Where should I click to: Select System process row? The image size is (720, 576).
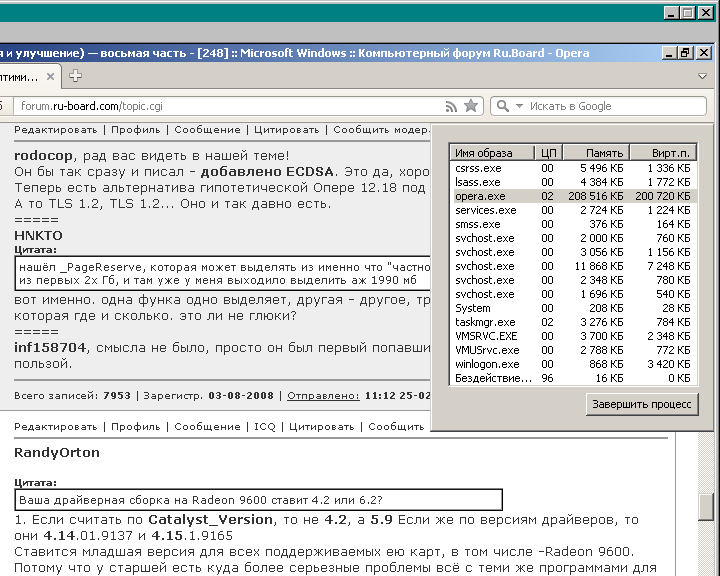(x=573, y=308)
